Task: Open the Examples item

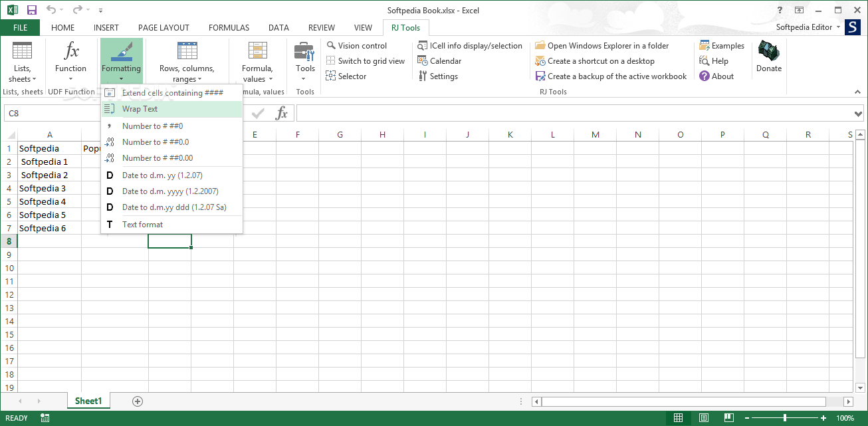Action: 722,46
